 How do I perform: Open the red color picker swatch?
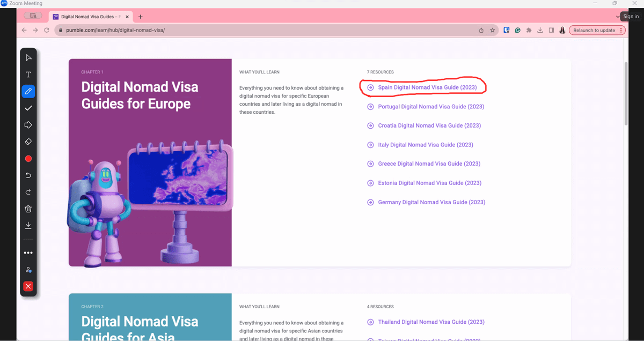pyautogui.click(x=28, y=159)
